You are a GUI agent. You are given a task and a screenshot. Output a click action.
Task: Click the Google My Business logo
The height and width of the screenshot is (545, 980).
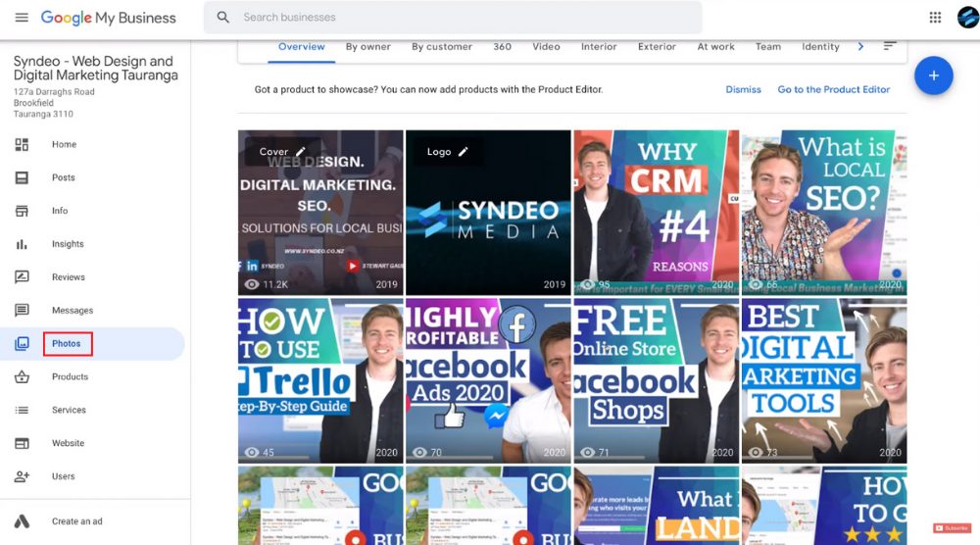click(x=108, y=18)
